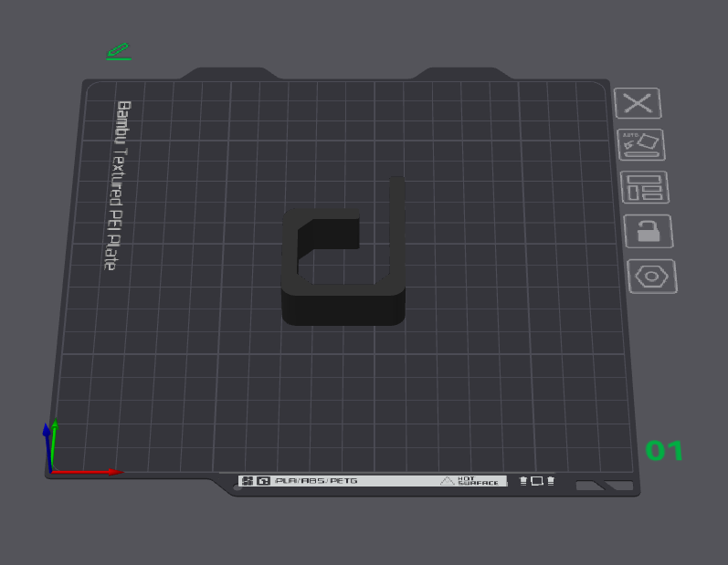Click the auto-orient plate icon
This screenshot has width=728, height=565.
point(641,145)
